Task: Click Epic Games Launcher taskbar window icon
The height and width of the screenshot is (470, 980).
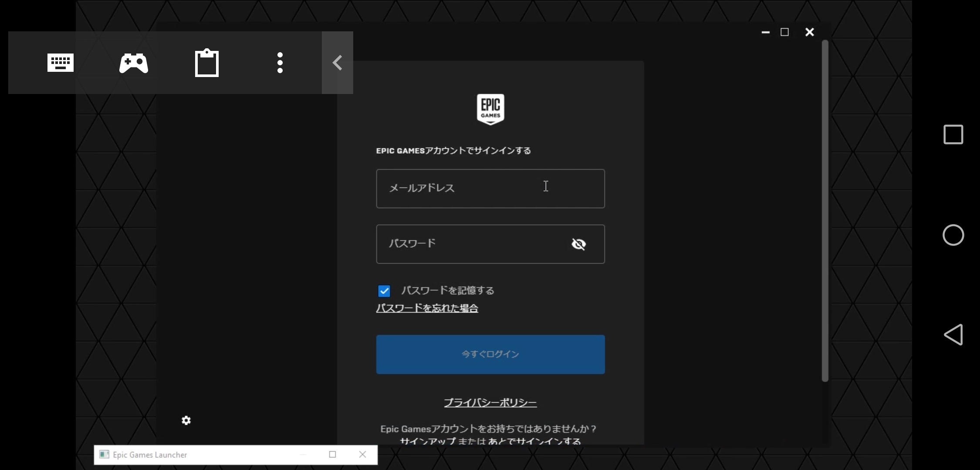Action: click(104, 454)
